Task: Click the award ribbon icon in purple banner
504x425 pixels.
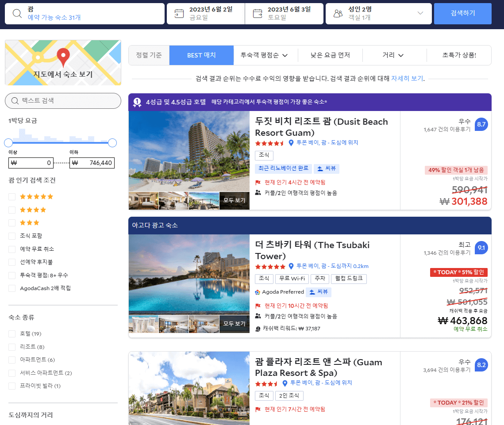Action: point(137,102)
